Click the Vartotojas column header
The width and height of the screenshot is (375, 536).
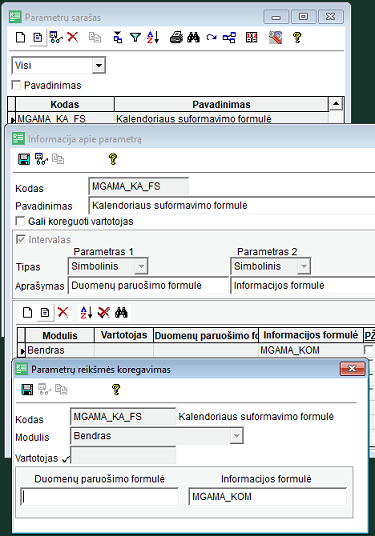[x=124, y=335]
